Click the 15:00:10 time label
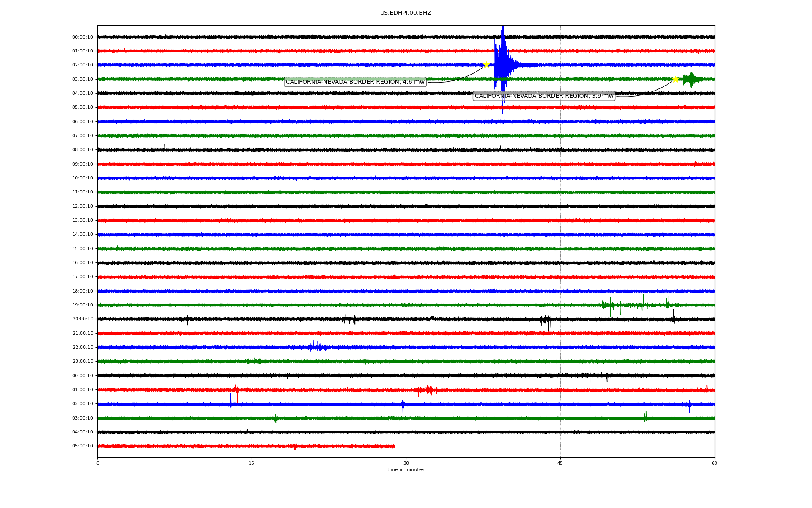Screen dimensions: 812x508 tap(82, 249)
